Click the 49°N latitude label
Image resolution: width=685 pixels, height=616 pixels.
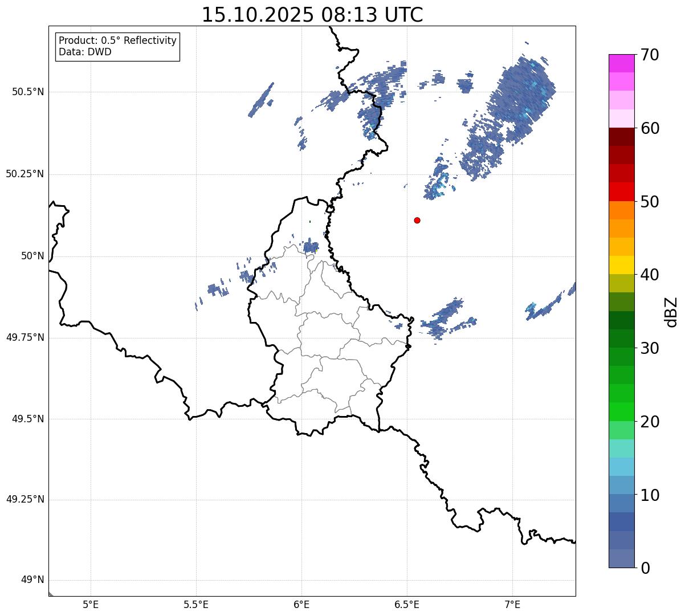coord(32,581)
